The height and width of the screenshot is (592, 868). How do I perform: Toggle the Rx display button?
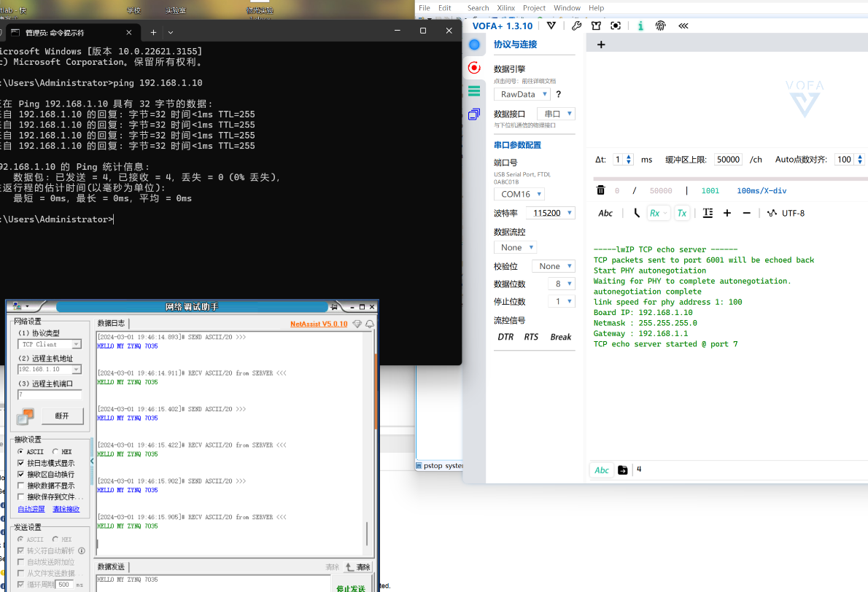click(658, 213)
